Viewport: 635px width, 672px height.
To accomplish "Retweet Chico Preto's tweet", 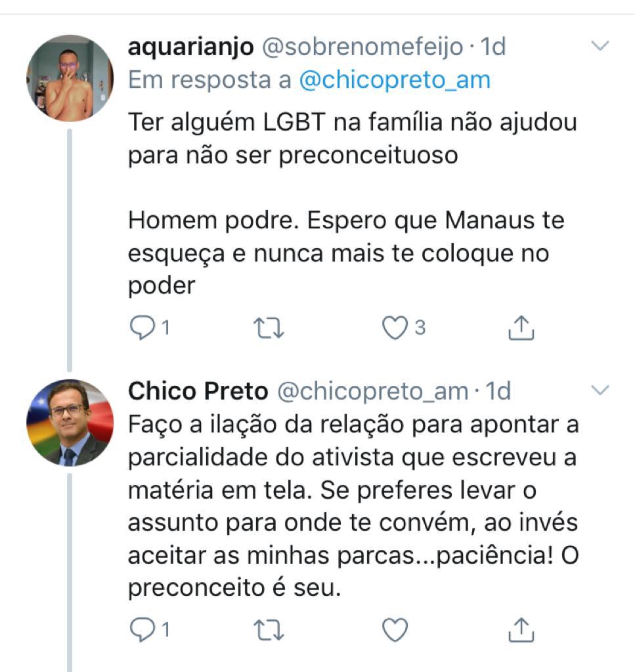I will [x=269, y=630].
